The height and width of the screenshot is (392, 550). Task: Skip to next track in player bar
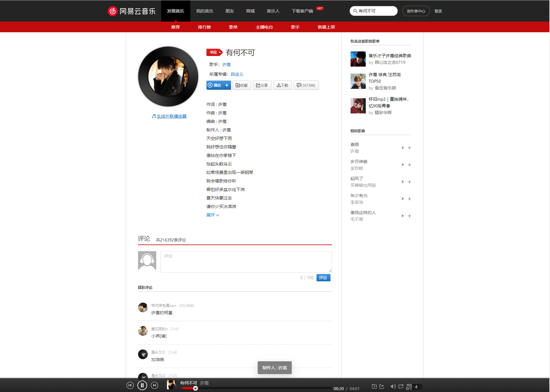coord(154,385)
